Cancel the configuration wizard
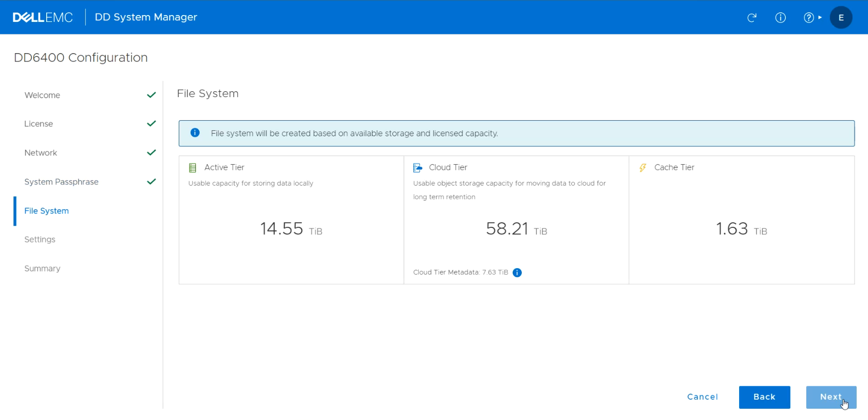This screenshot has height=420, width=868. click(702, 397)
